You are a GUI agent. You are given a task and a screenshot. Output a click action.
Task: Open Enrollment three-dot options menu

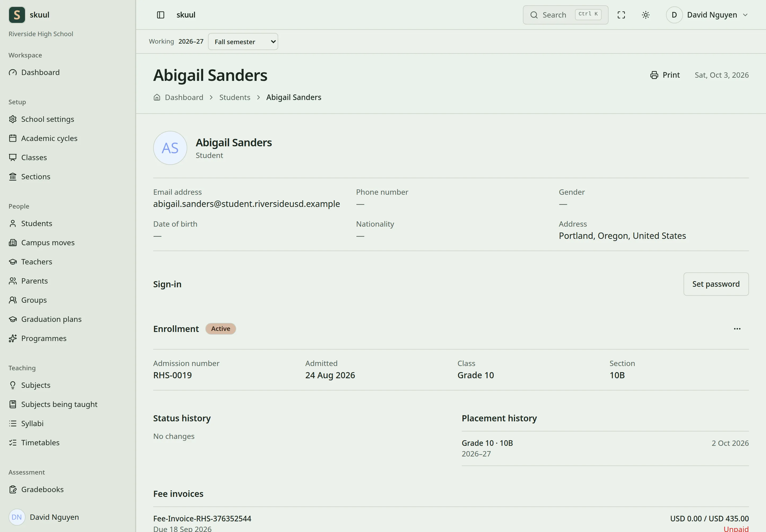point(737,329)
